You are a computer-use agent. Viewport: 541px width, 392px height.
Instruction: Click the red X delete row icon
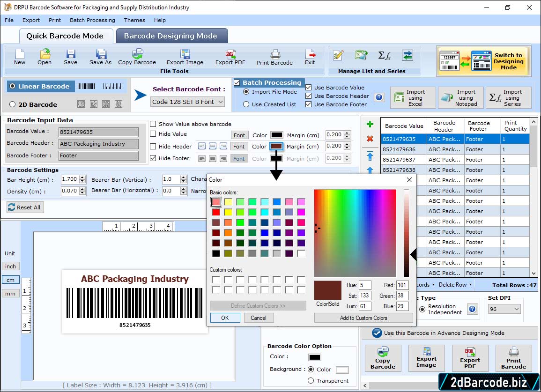[370, 139]
